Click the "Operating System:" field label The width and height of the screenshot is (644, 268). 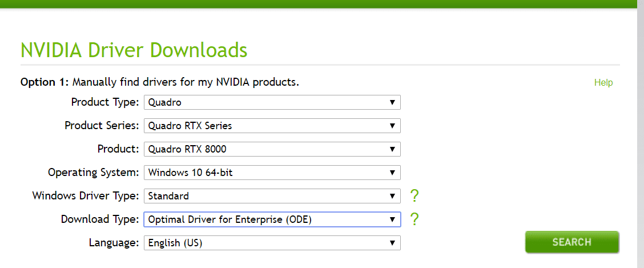click(93, 173)
